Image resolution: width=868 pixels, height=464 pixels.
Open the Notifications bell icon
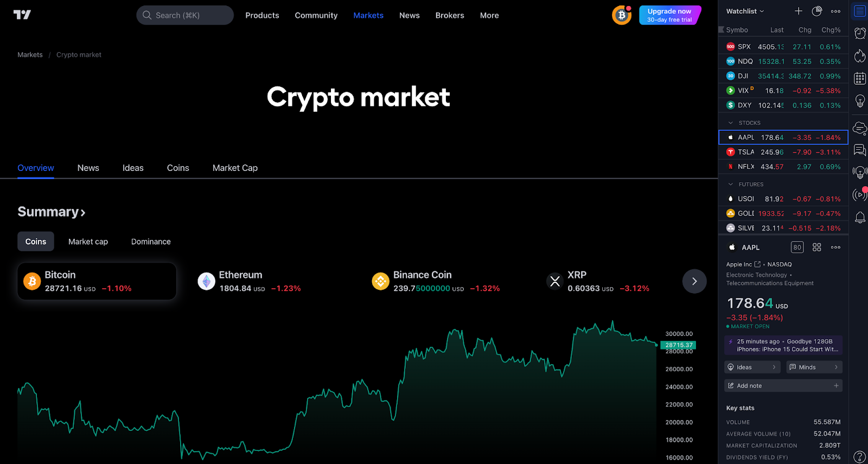860,218
